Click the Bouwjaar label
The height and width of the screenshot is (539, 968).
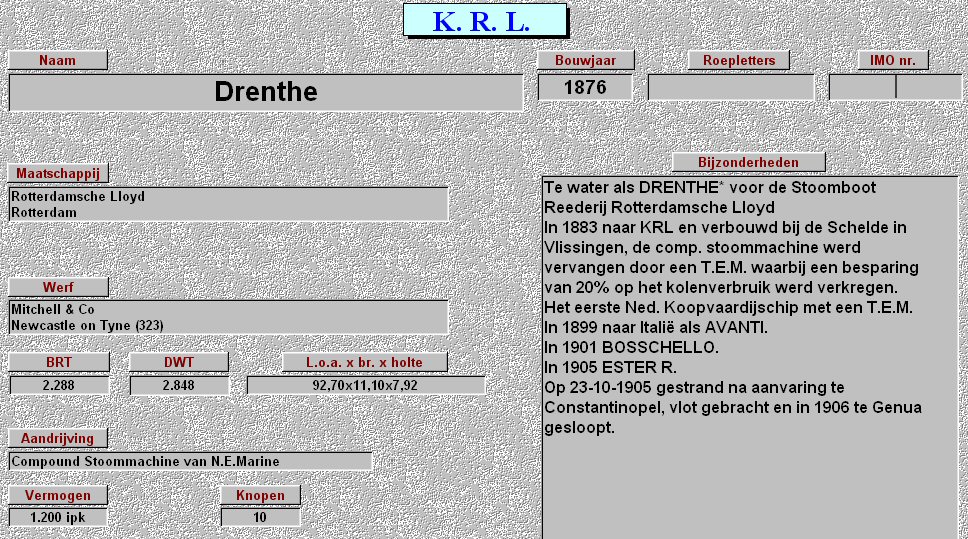[x=585, y=60]
